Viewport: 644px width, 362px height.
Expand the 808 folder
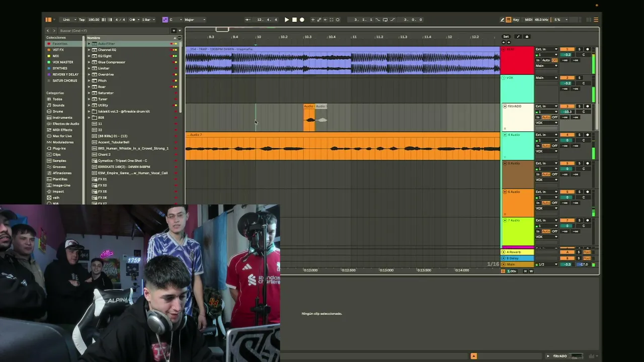click(89, 118)
